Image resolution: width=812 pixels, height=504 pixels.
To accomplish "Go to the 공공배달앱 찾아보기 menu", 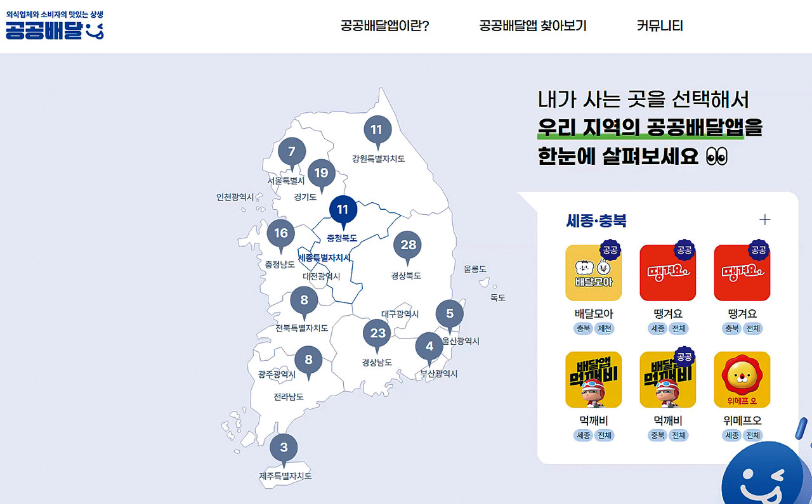I will (x=533, y=26).
